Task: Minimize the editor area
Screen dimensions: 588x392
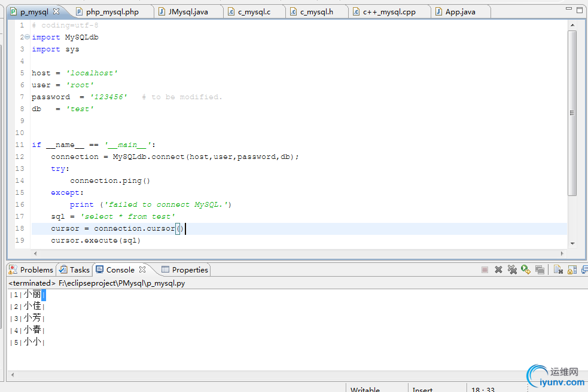Action: click(x=568, y=9)
